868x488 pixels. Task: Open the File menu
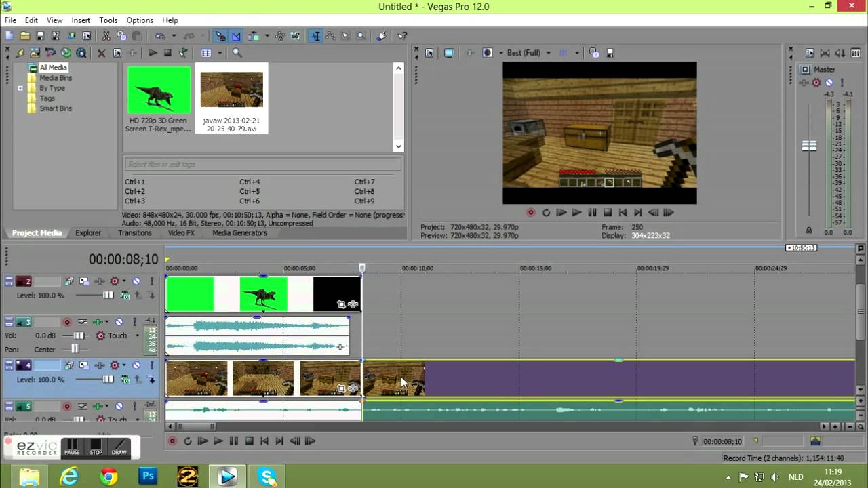(x=10, y=20)
